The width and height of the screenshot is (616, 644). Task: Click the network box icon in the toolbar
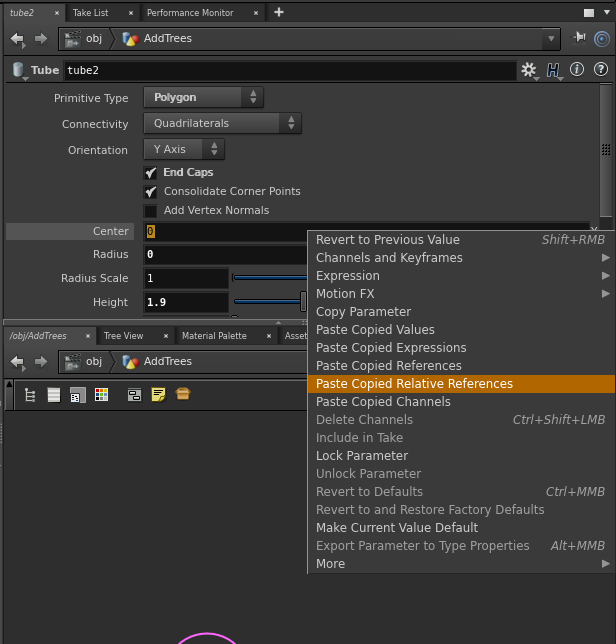click(134, 395)
